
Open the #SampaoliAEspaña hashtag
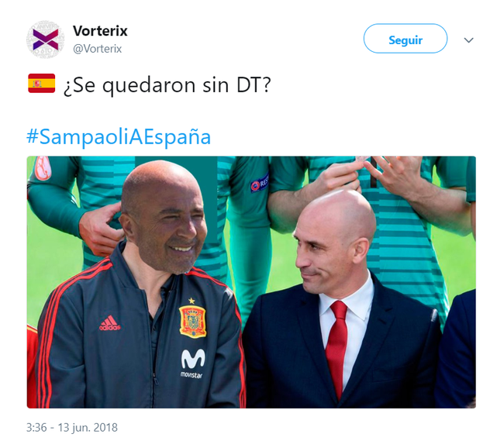coord(119,136)
